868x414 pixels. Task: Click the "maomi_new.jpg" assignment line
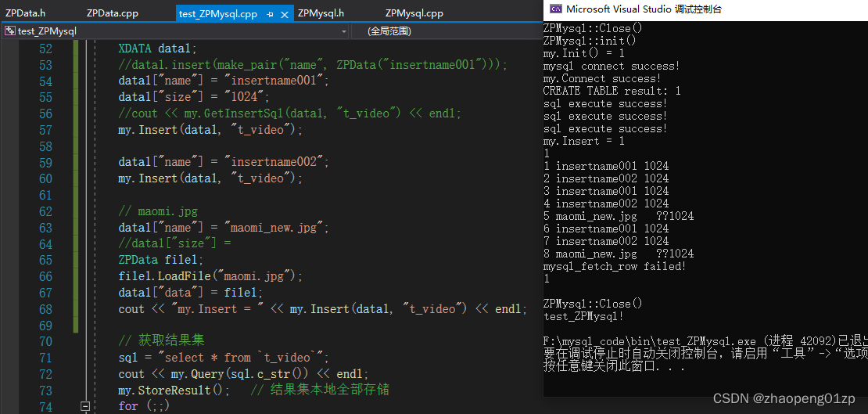224,228
